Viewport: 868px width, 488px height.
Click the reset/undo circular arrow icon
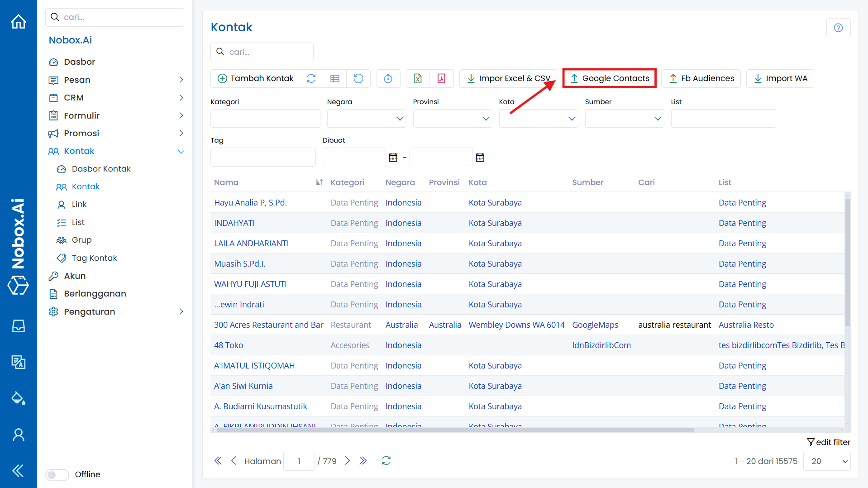point(358,78)
